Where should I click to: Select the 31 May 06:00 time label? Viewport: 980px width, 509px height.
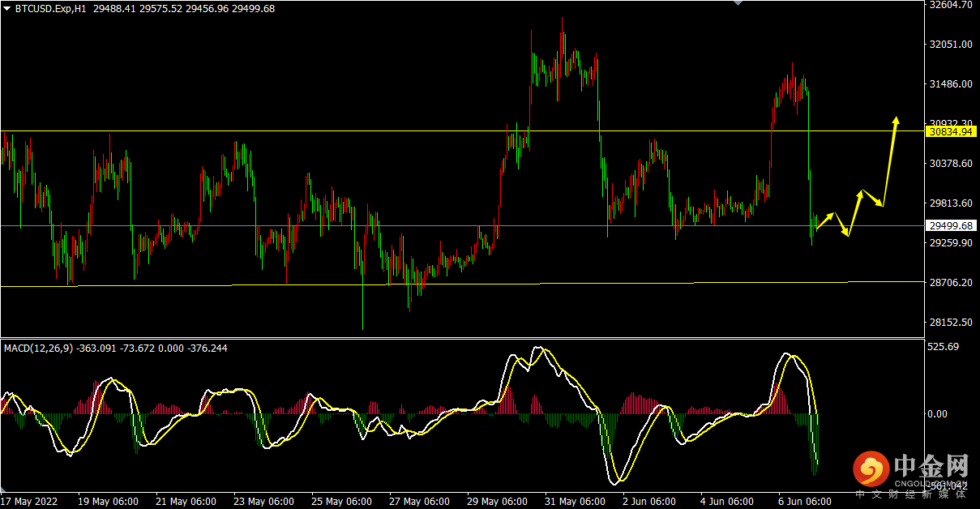[575, 501]
